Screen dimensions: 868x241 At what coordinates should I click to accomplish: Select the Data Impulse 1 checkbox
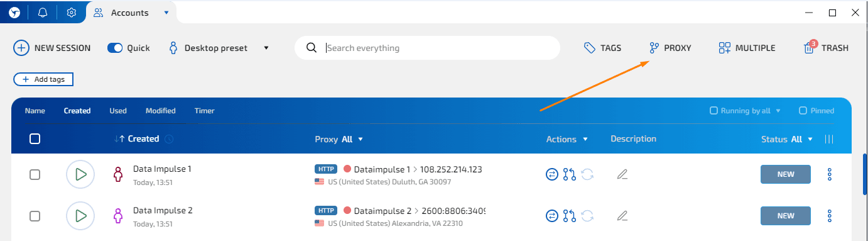pyautogui.click(x=35, y=174)
